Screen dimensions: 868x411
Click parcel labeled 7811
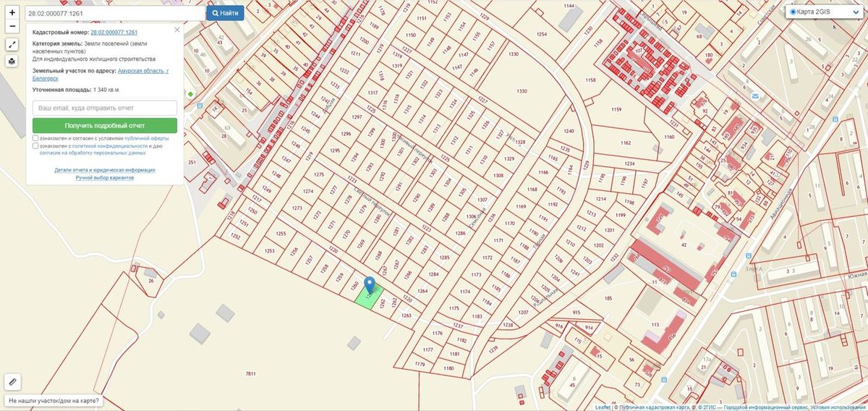point(251,373)
